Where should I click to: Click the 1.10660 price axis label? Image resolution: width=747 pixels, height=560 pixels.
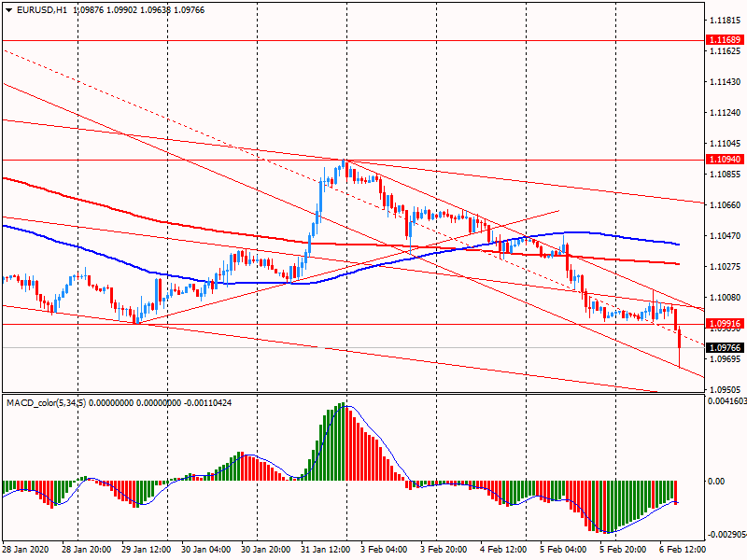click(x=726, y=205)
